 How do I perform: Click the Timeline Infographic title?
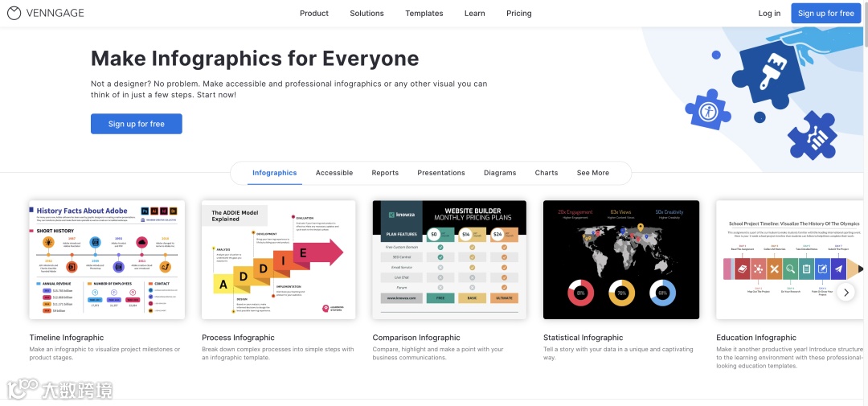(x=67, y=338)
